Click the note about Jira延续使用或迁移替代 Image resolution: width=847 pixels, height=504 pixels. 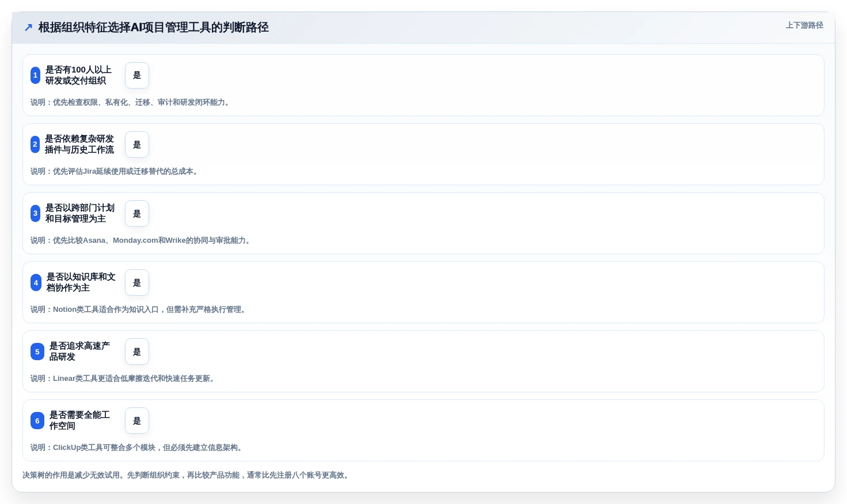coord(116,171)
